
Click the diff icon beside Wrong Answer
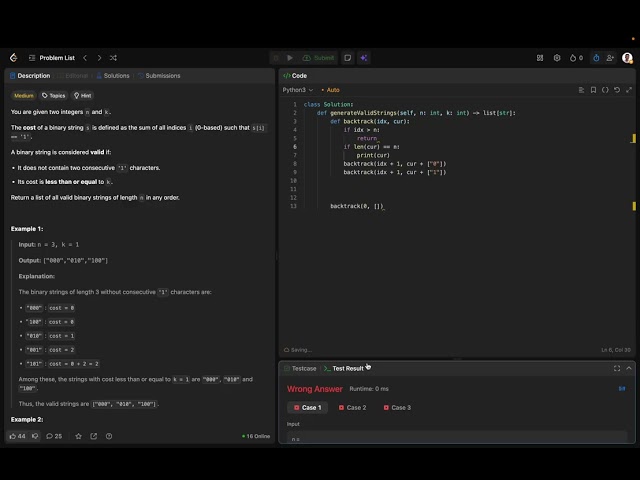coord(622,389)
